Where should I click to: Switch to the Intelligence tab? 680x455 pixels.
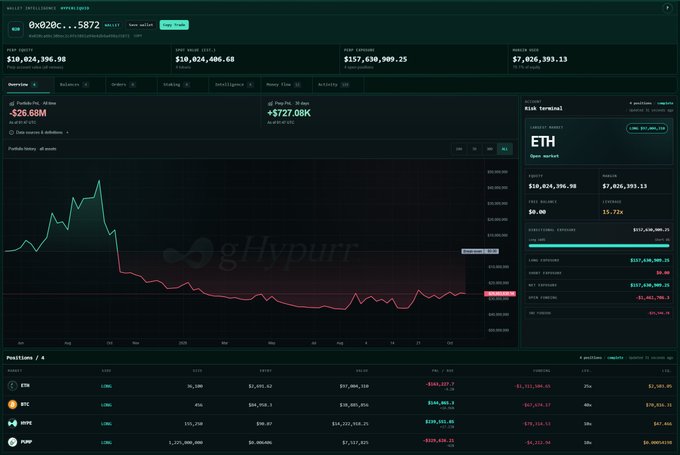coord(234,85)
